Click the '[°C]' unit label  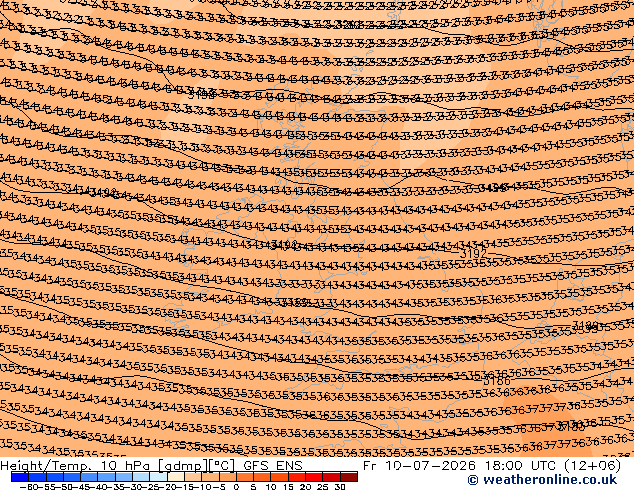click(221, 466)
